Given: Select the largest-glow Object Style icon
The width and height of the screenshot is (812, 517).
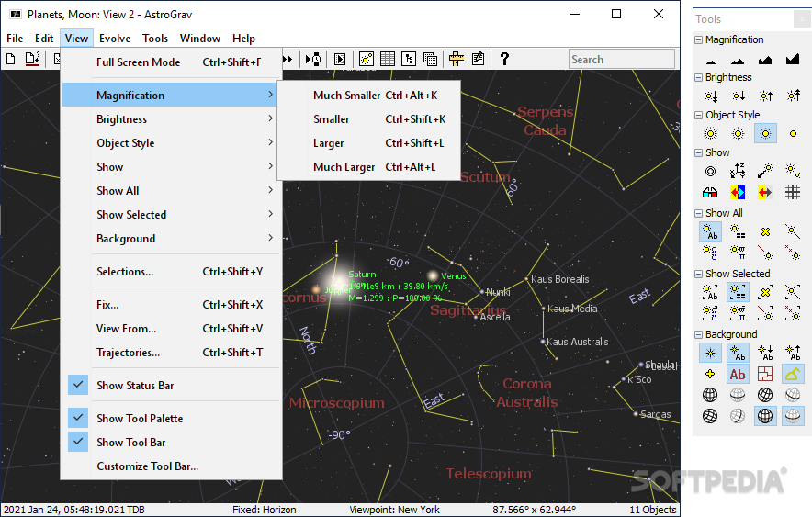Looking at the screenshot, I should tap(711, 134).
